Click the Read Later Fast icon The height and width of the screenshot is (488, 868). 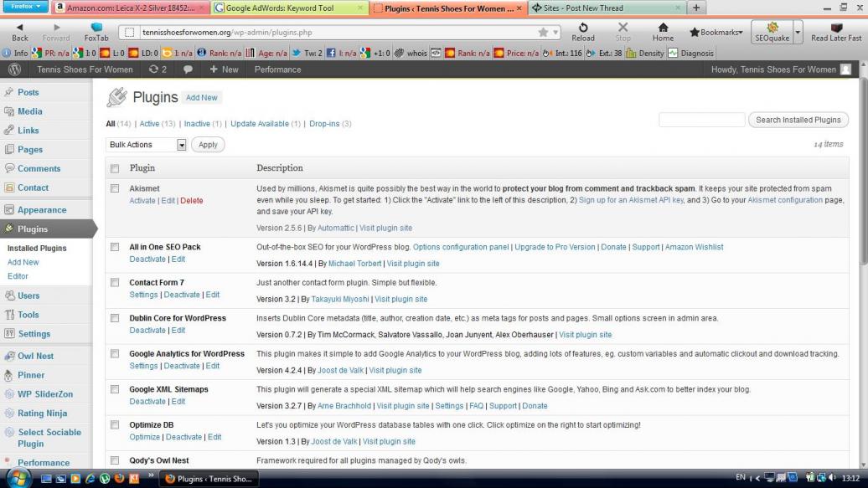point(836,28)
